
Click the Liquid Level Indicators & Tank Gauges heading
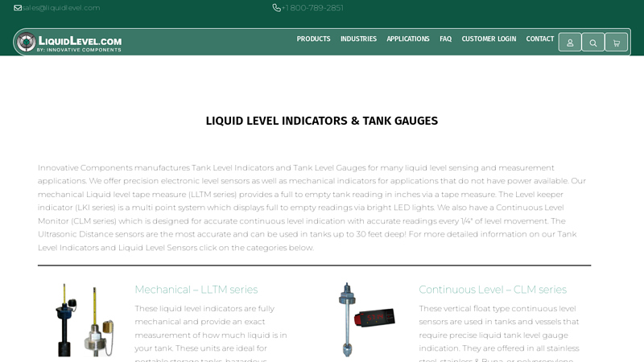tap(322, 121)
